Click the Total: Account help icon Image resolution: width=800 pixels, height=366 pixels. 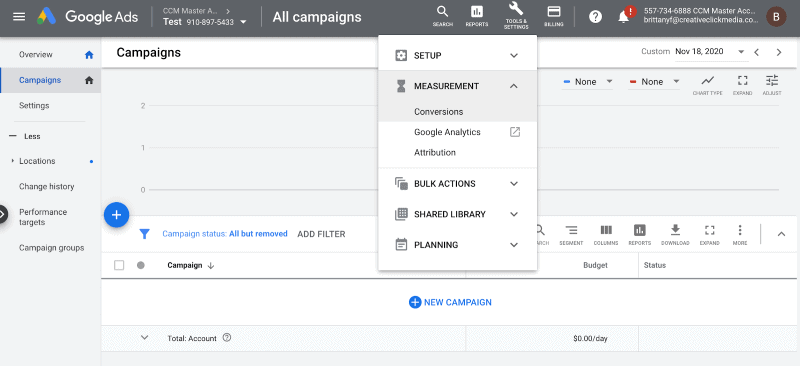pos(227,338)
